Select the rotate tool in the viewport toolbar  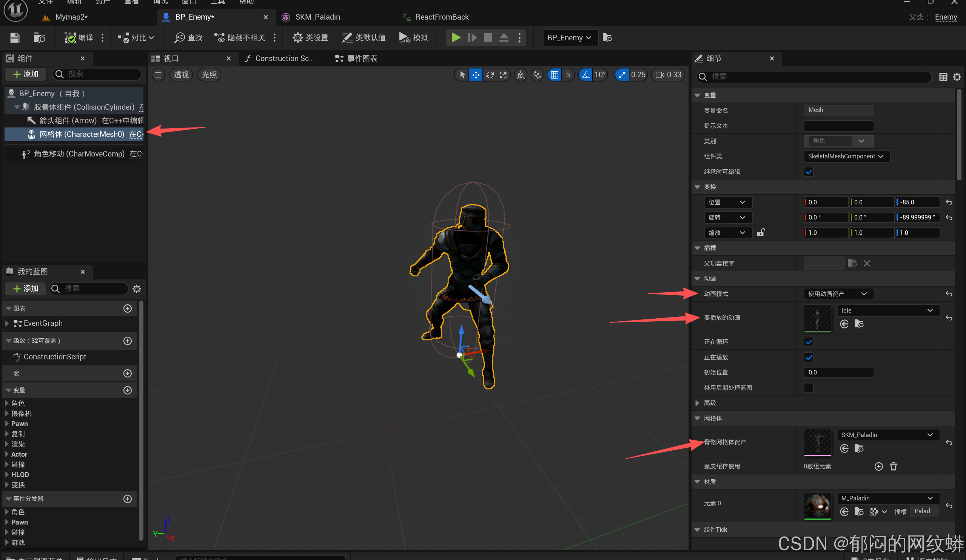[490, 75]
